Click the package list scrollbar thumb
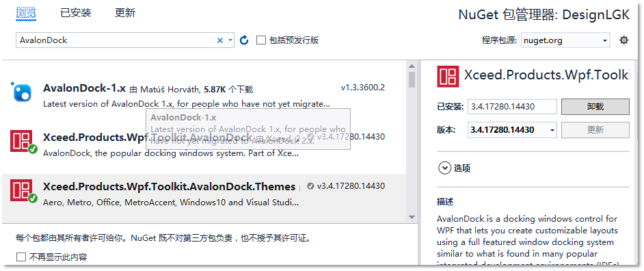 [412, 79]
